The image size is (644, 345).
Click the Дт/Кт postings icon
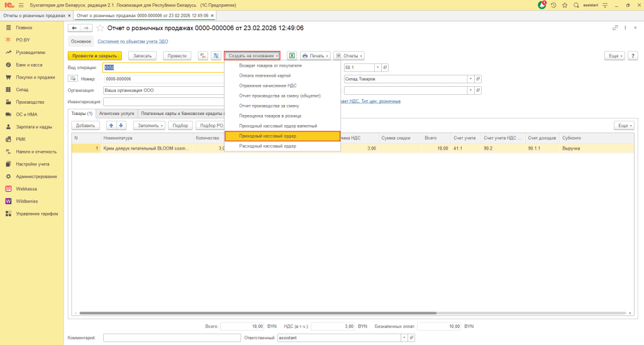(x=203, y=56)
